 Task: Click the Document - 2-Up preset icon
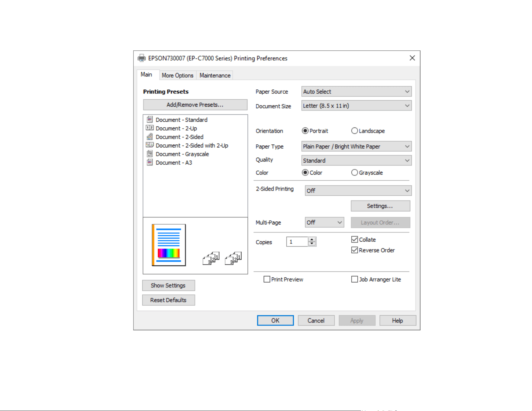pyautogui.click(x=150, y=128)
